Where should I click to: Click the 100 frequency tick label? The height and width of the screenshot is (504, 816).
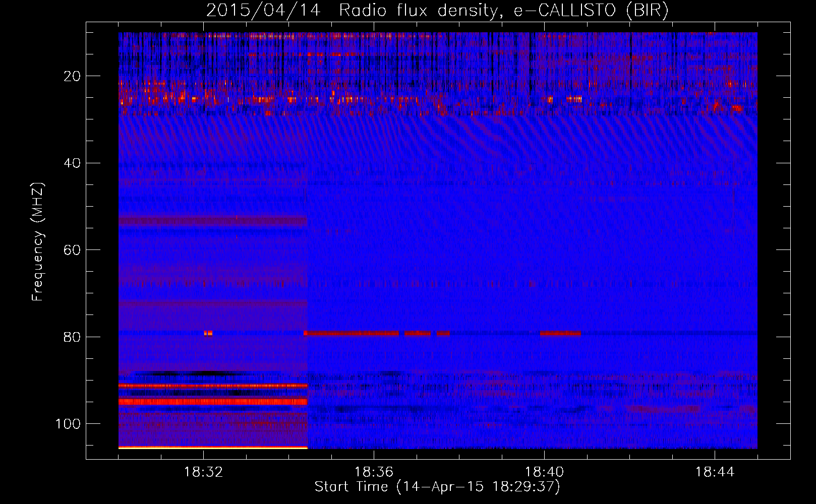68,424
